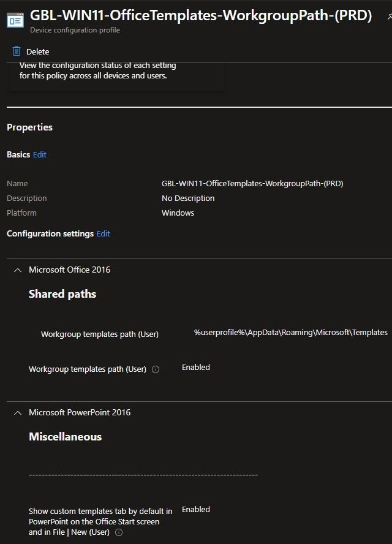Screen dimensions: 392x544
Task: Click the No Description value
Action: [188, 198]
